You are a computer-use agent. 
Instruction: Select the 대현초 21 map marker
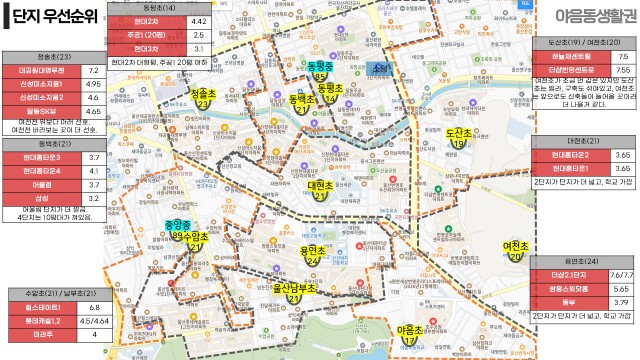click(320, 191)
